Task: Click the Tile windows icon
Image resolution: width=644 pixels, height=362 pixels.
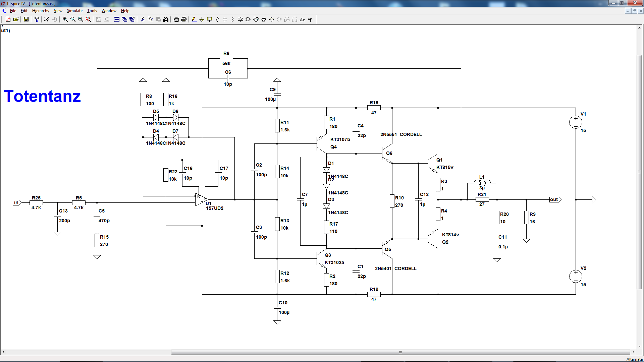Action: pyautogui.click(x=117, y=19)
